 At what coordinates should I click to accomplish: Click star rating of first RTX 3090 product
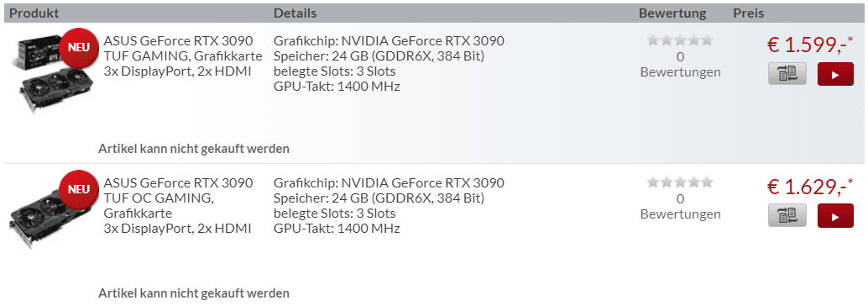pos(680,40)
